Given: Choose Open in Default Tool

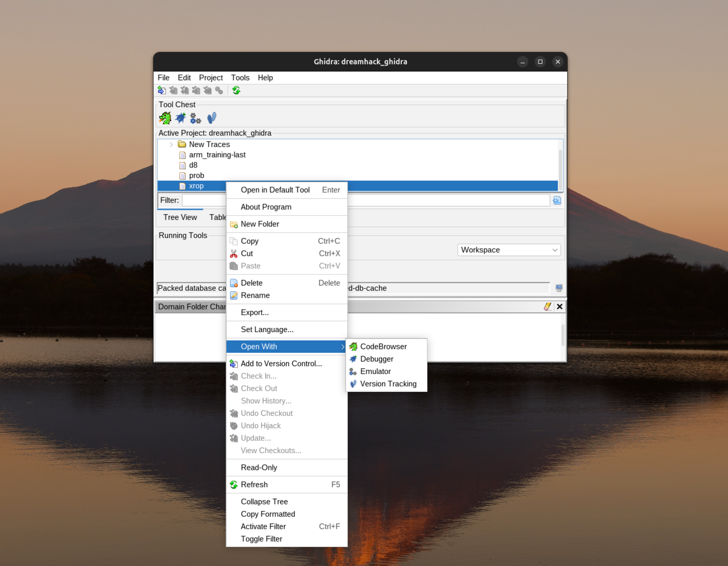Looking at the screenshot, I should pyautogui.click(x=286, y=190).
